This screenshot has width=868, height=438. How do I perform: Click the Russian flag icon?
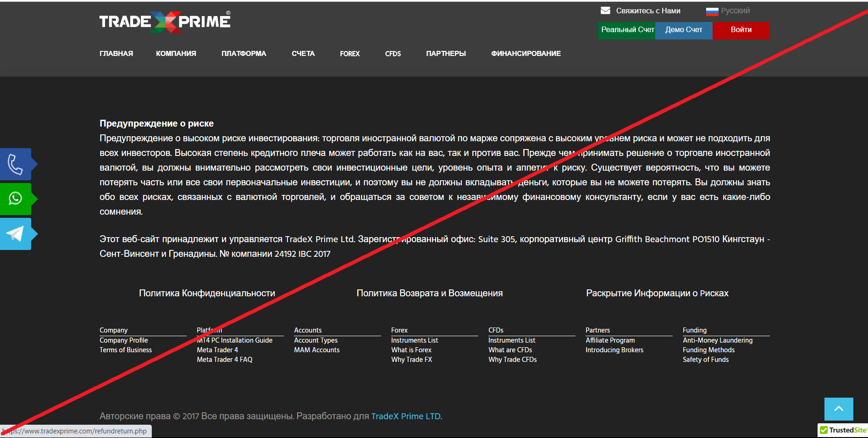(712, 11)
